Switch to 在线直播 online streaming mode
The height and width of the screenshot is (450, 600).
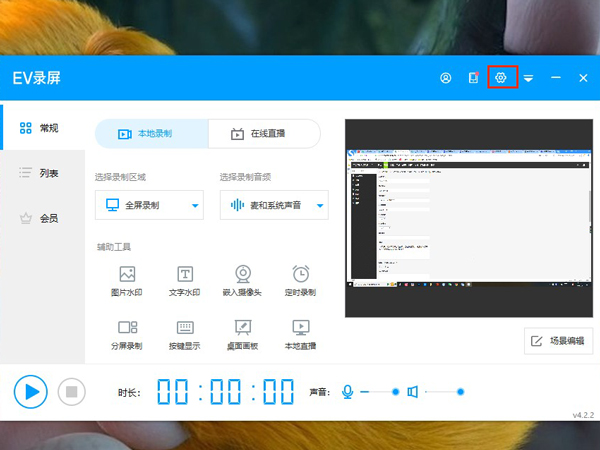(x=264, y=134)
